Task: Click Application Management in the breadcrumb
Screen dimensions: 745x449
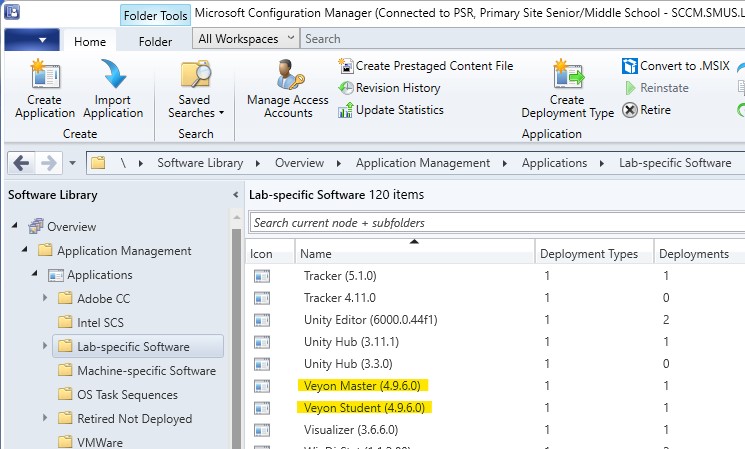Action: (423, 163)
